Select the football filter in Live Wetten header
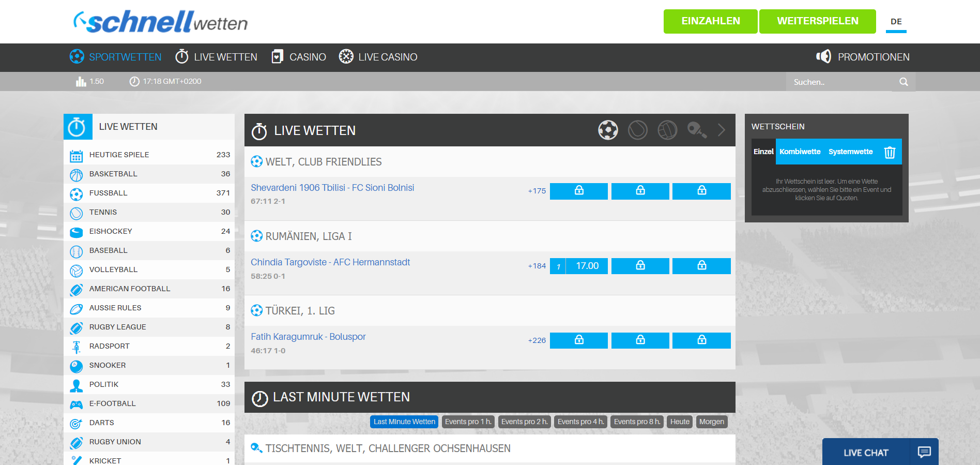 pos(608,130)
